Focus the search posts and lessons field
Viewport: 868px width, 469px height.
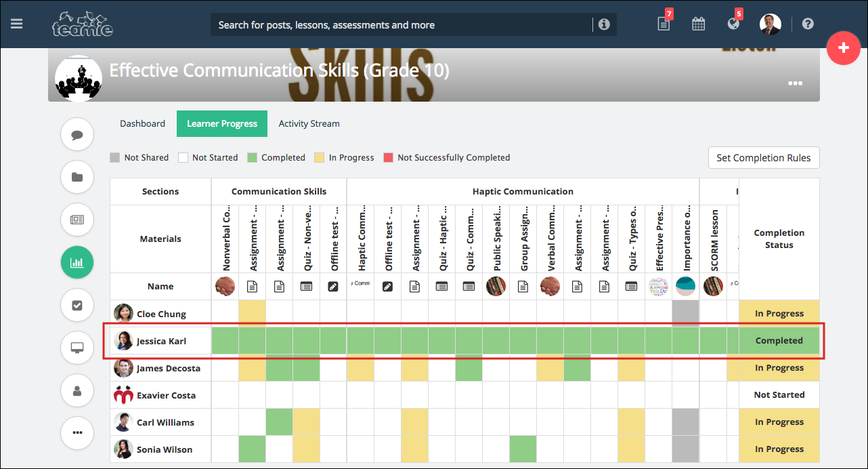coord(403,25)
